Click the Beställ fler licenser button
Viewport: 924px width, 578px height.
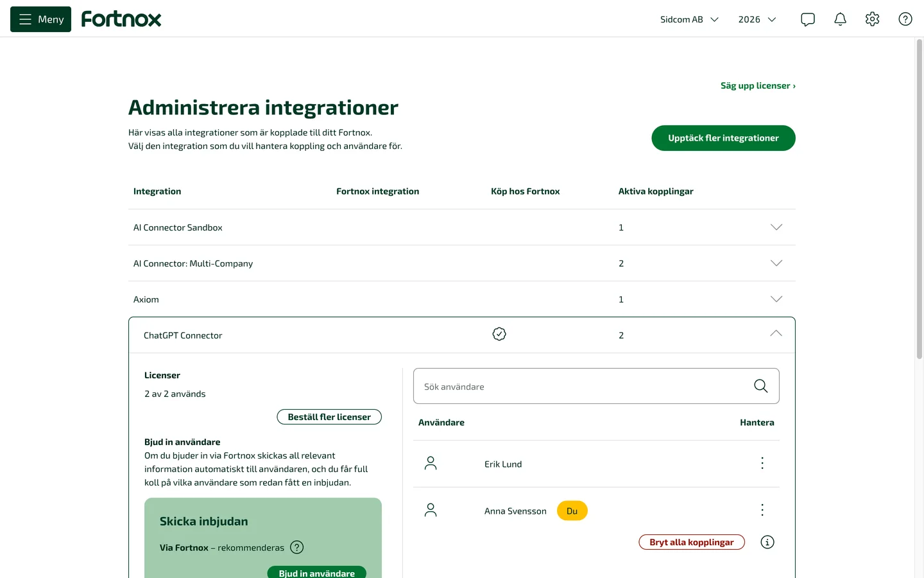pos(329,417)
